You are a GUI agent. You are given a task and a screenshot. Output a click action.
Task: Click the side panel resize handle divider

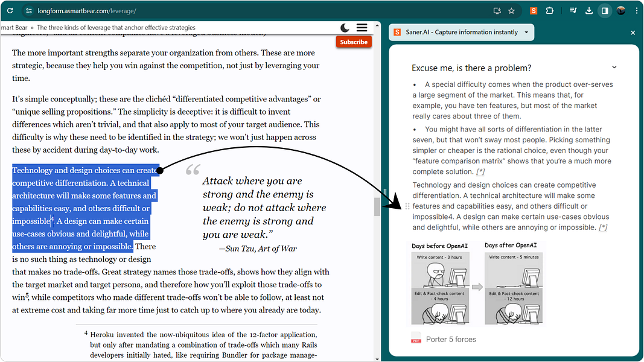click(x=385, y=192)
